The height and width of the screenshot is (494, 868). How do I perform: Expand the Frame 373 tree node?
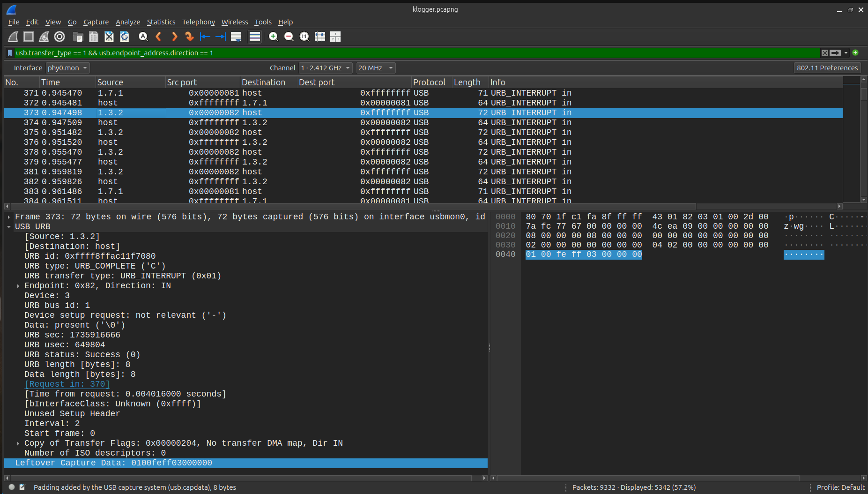tap(9, 217)
